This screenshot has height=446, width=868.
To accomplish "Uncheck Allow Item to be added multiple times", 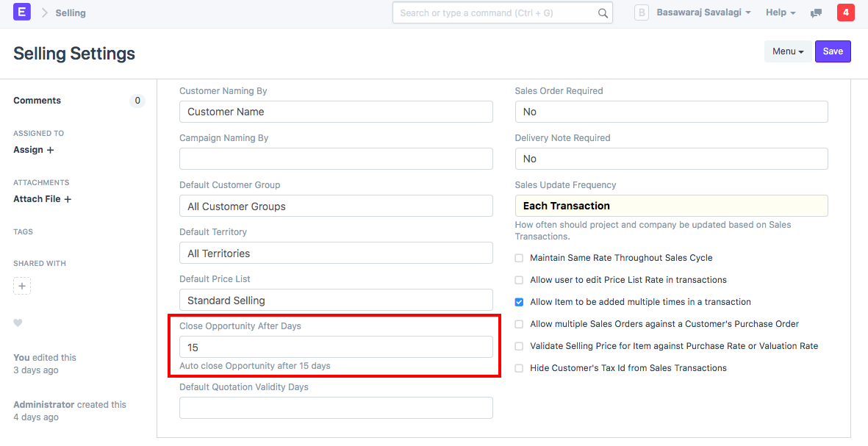I will (519, 302).
